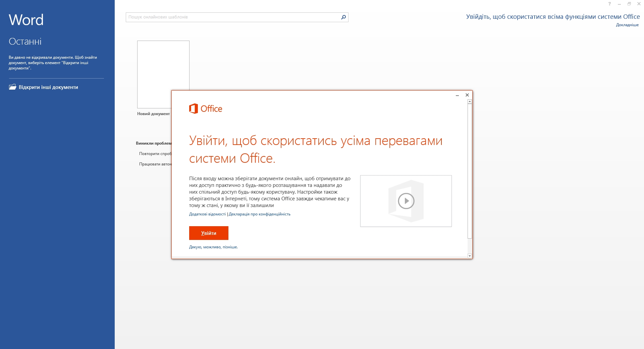Image resolution: width=644 pixels, height=349 pixels.
Task: Click the sign-in prompt 'Увійдіть, щоб скористатися…'
Action: point(553,17)
